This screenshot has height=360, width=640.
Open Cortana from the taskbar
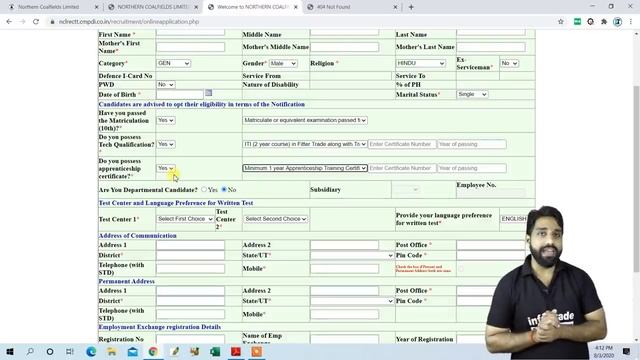pos(50,351)
